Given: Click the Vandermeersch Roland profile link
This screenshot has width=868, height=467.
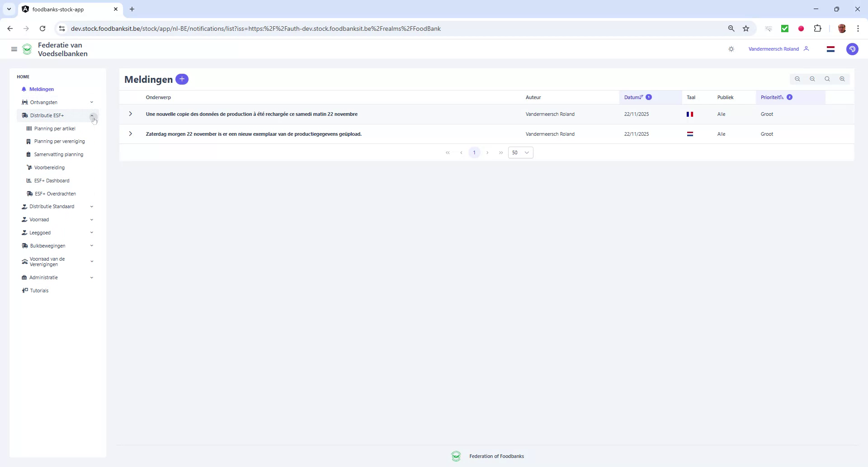Looking at the screenshot, I should click(773, 49).
